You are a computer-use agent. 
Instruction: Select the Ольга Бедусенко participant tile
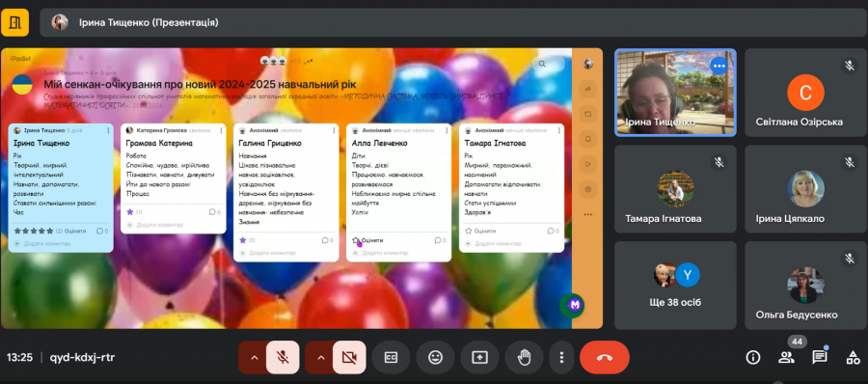point(805,286)
